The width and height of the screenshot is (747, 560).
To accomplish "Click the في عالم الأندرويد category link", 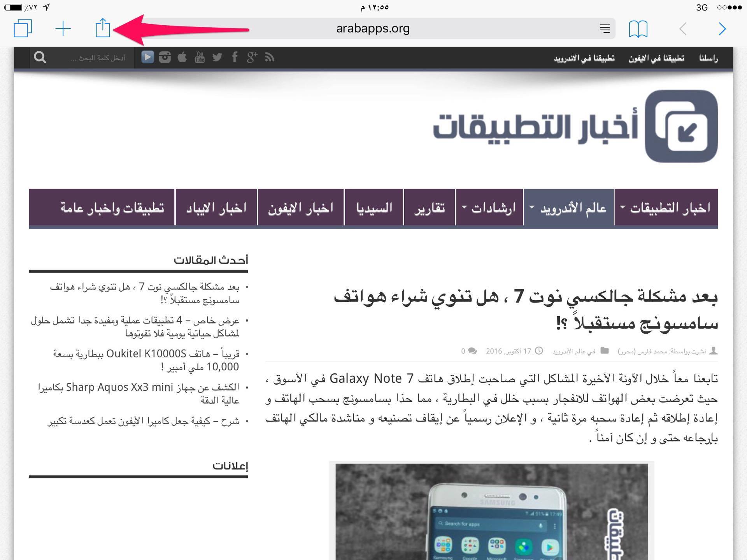I will pyautogui.click(x=574, y=351).
